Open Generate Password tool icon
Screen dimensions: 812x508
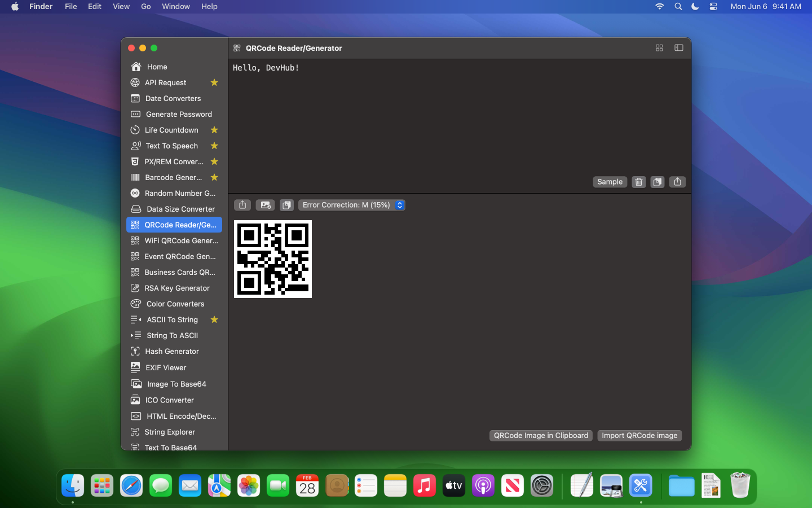pyautogui.click(x=135, y=114)
